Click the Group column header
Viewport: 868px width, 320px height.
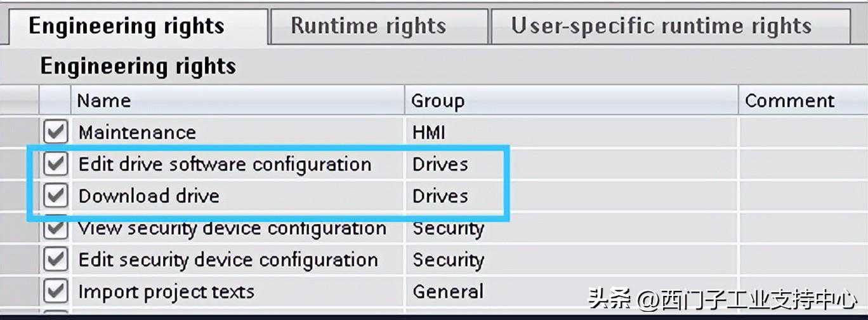click(438, 101)
